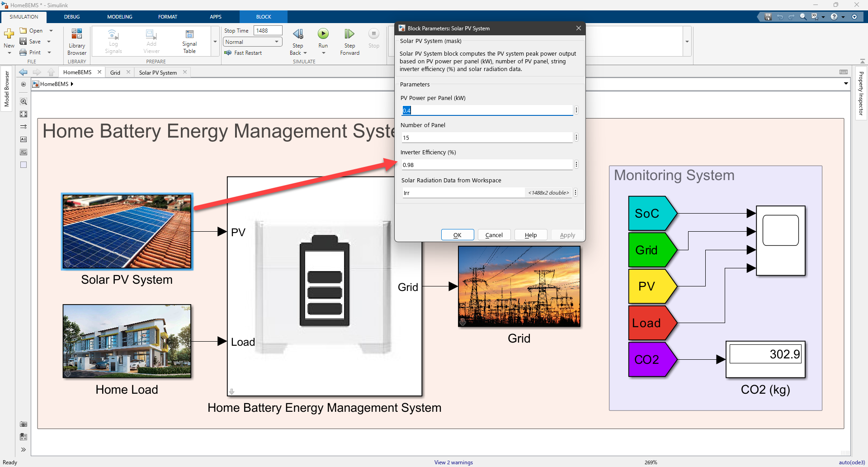Click OK in the Block Parameters dialog
Screen dimensions: 868x467
point(457,235)
